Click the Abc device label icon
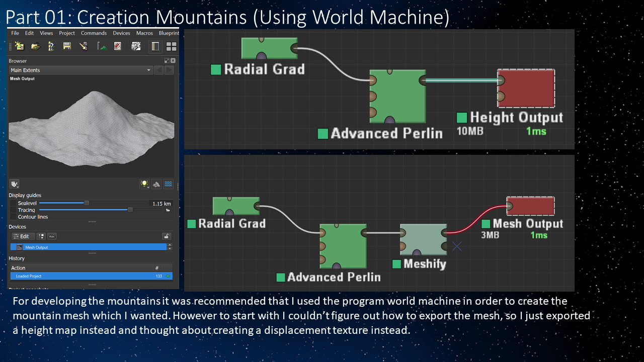Screen dimensions: 644x362 (52, 236)
